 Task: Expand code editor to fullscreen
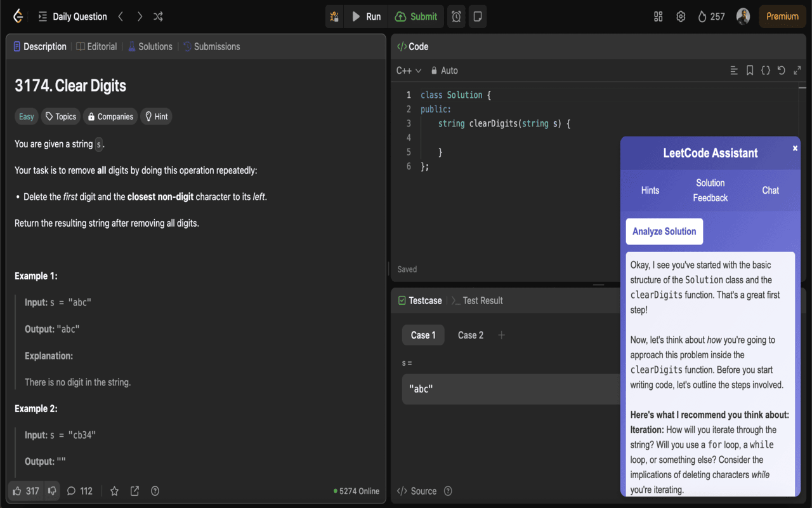pyautogui.click(x=797, y=70)
